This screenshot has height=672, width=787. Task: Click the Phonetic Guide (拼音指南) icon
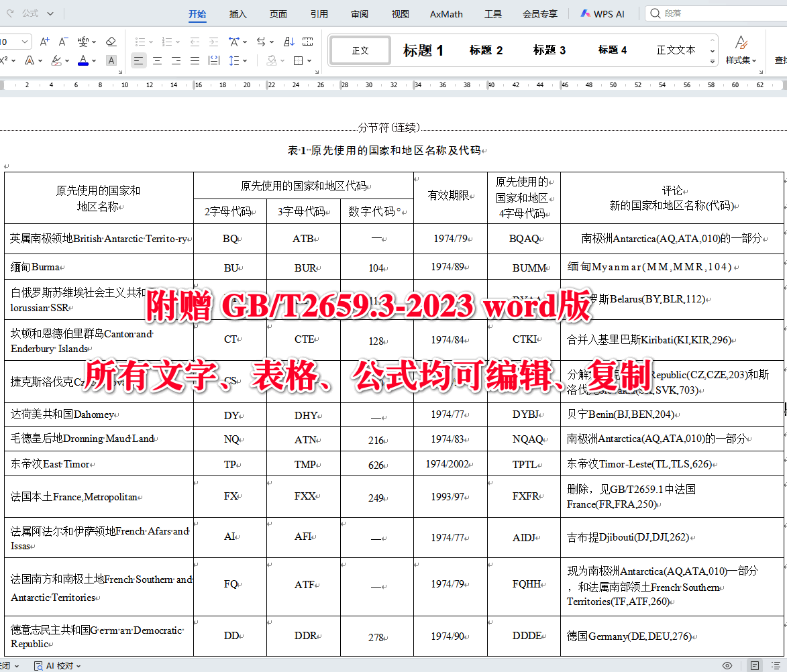coord(82,42)
